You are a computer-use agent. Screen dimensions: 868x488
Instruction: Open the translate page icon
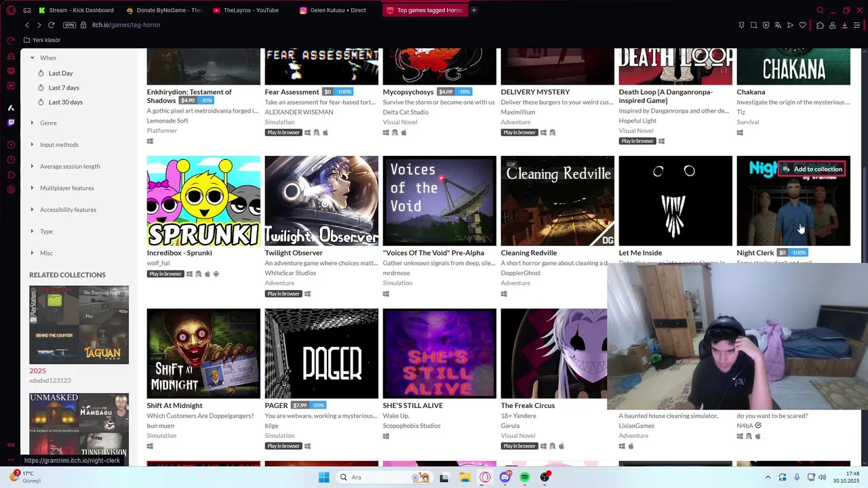778,25
